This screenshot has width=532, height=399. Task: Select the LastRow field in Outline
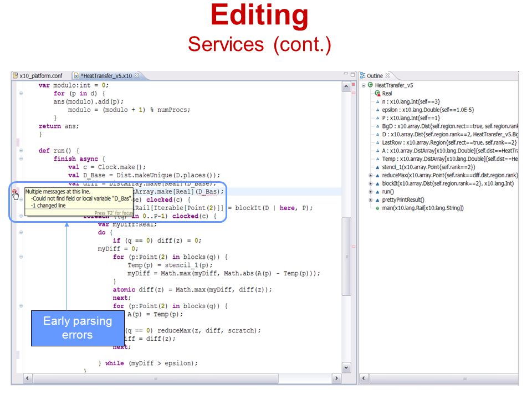449,142
